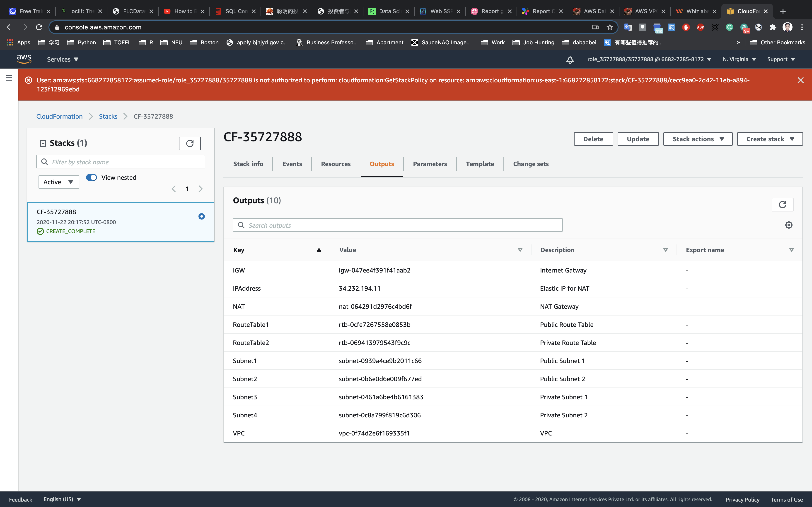Switch to the Resources tab
This screenshot has width=812, height=507.
point(336,164)
